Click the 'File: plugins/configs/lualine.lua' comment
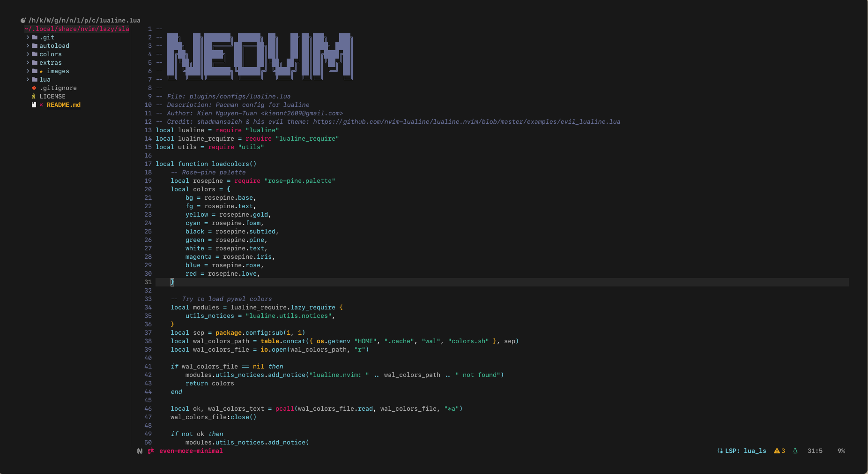The height and width of the screenshot is (474, 868). pyautogui.click(x=229, y=97)
